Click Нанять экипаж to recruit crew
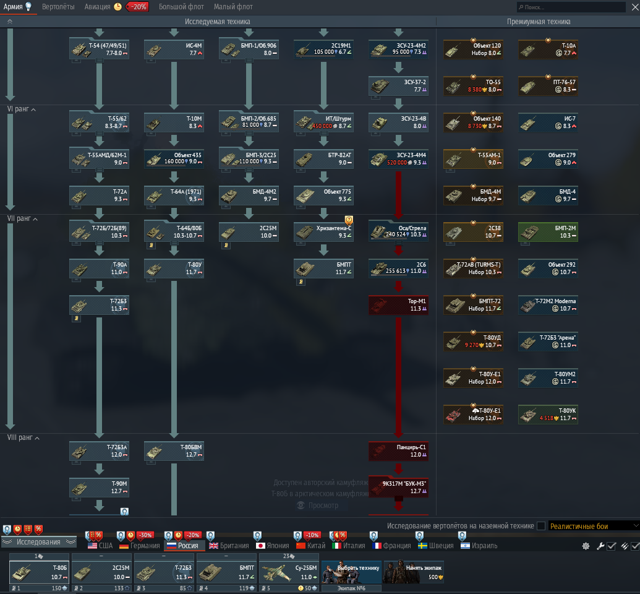Viewport: 640px width, 594px height. (x=414, y=572)
